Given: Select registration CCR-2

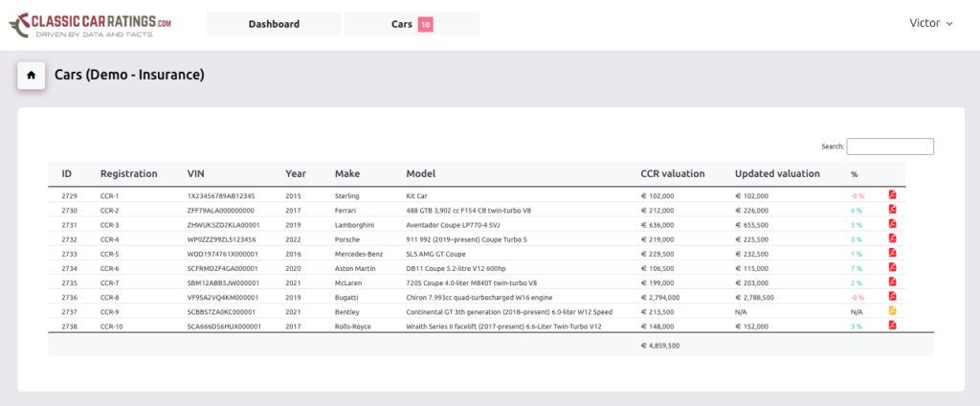Looking at the screenshot, I should [x=109, y=211].
